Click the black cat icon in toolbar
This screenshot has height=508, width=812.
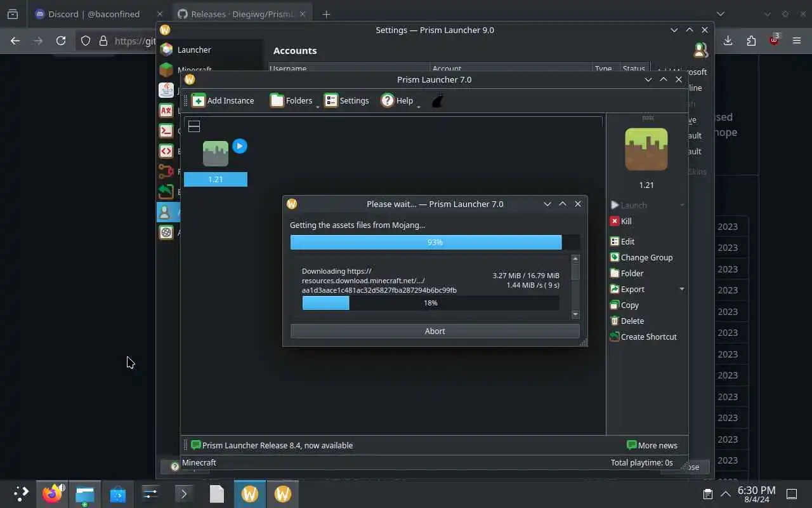pos(437,101)
